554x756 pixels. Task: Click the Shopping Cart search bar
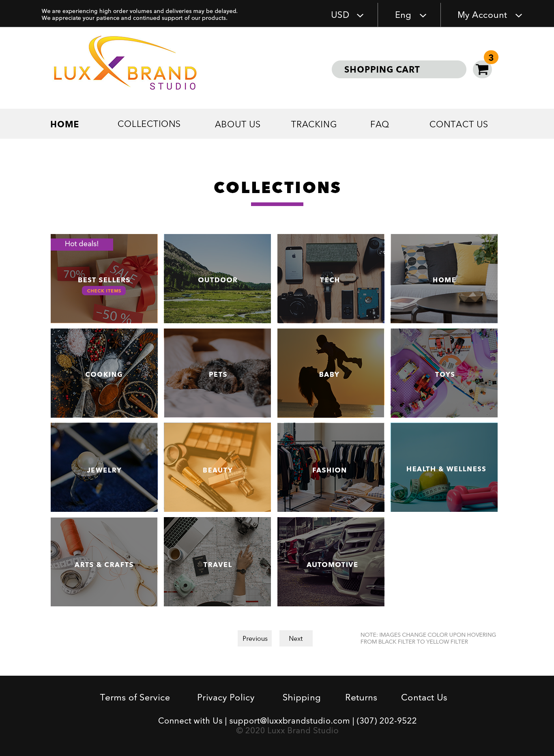click(x=399, y=69)
